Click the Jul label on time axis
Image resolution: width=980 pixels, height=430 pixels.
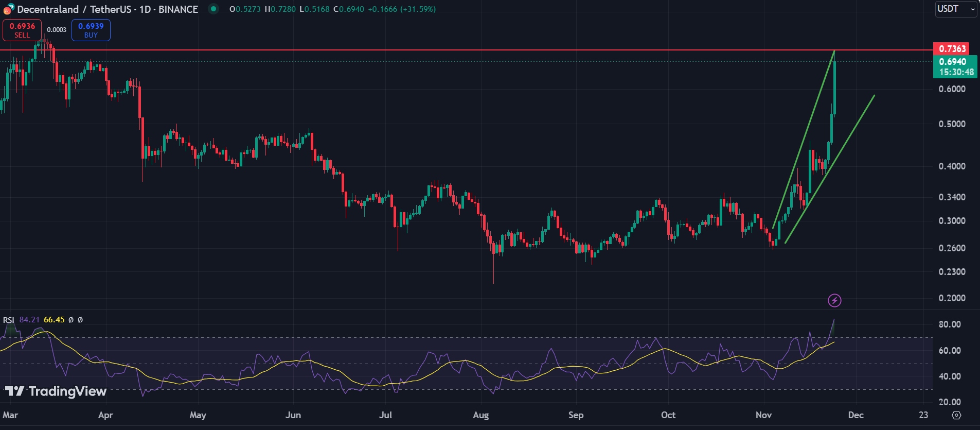pos(385,415)
